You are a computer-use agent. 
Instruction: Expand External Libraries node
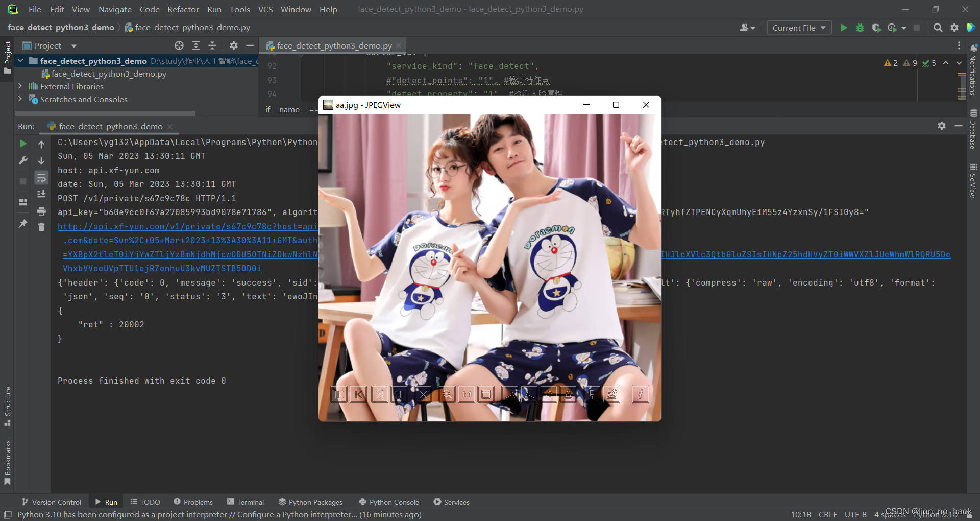20,86
